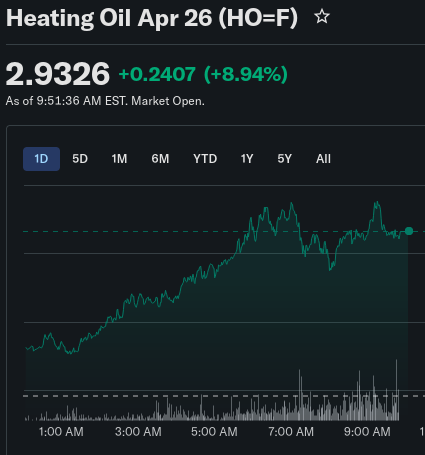Screen dimensions: 425x455
Task: Switch to the 5Y chart range
Action: pos(285,159)
